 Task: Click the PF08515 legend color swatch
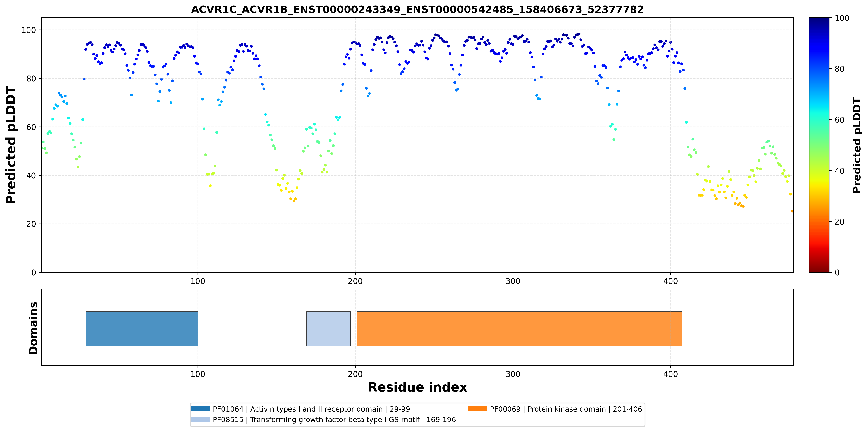tap(200, 419)
